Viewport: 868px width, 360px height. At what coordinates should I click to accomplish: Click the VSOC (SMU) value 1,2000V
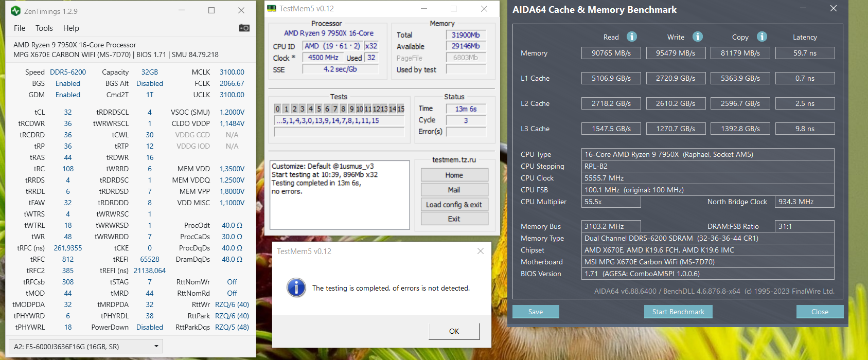(232, 112)
